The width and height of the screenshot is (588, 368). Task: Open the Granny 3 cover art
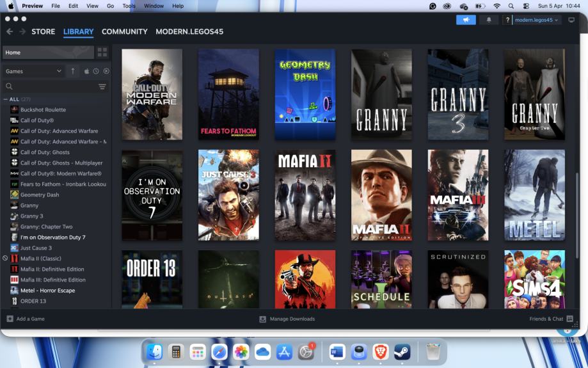coord(458,95)
